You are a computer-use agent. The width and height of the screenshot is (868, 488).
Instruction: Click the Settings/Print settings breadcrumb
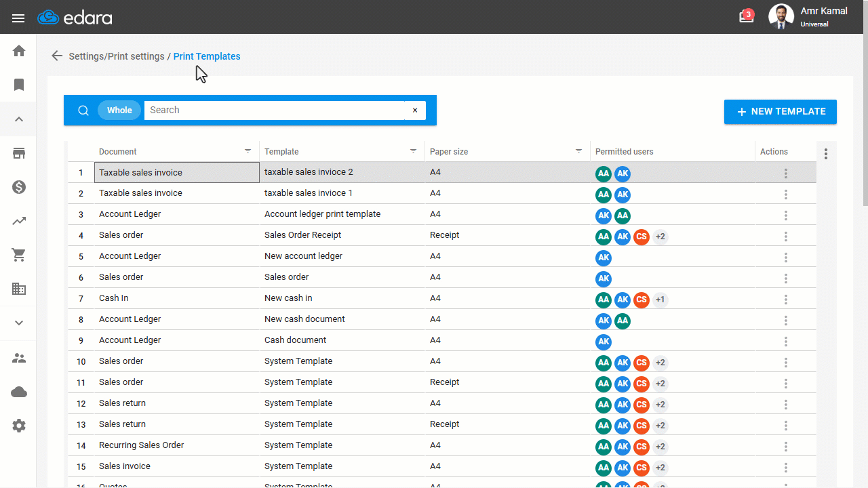pyautogui.click(x=117, y=56)
